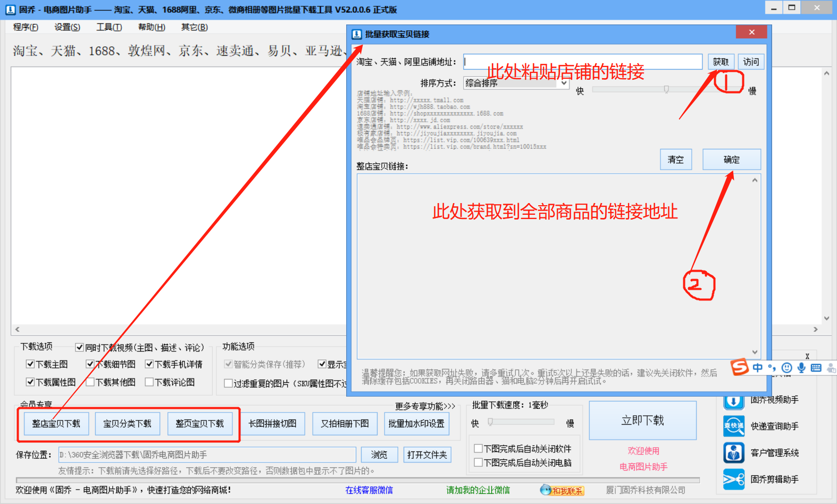Open the 工具(T) menu

(109, 27)
